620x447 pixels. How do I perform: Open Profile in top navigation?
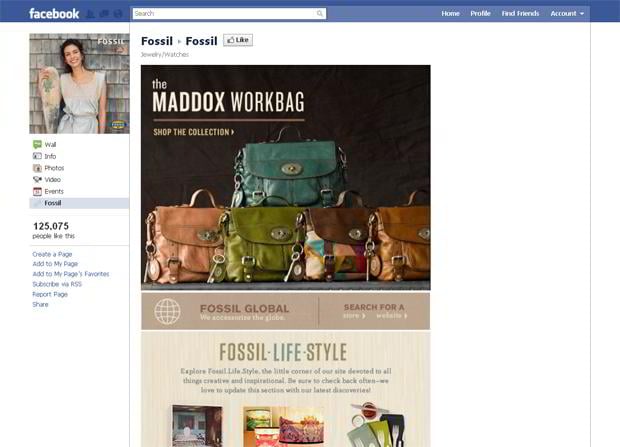click(480, 13)
